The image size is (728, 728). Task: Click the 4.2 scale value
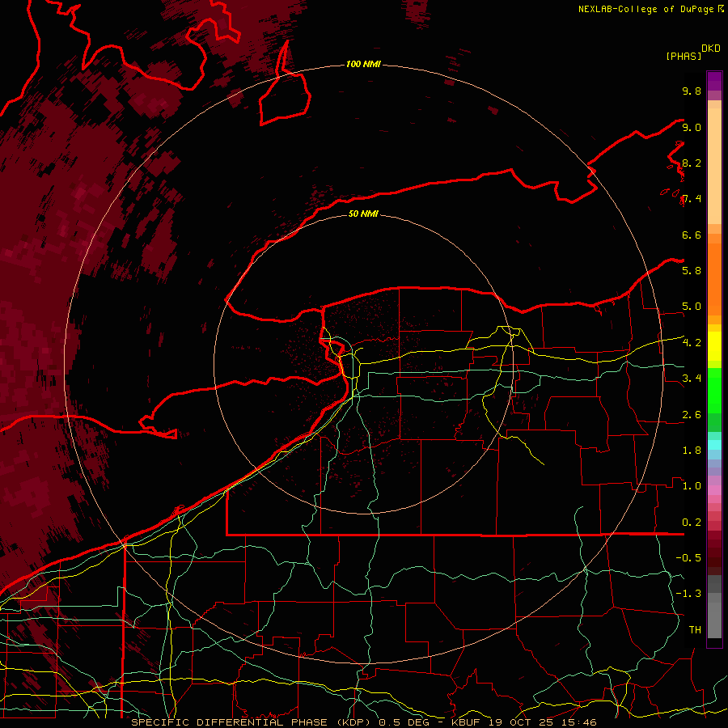point(692,343)
